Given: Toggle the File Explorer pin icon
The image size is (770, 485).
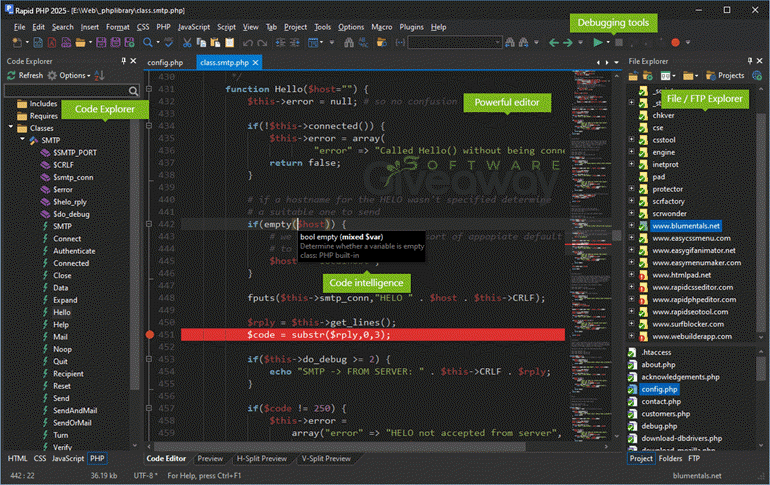Looking at the screenshot, I should pyautogui.click(x=749, y=61).
